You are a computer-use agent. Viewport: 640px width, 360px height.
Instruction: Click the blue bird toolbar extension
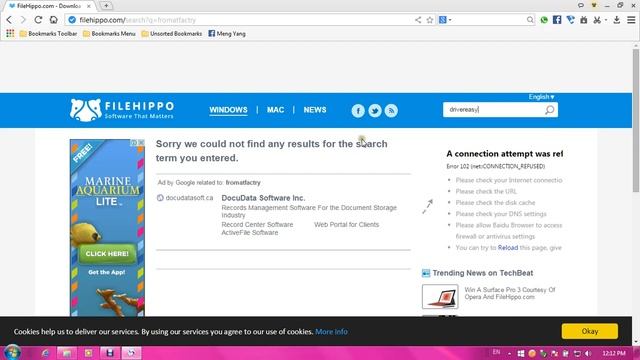(x=570, y=20)
